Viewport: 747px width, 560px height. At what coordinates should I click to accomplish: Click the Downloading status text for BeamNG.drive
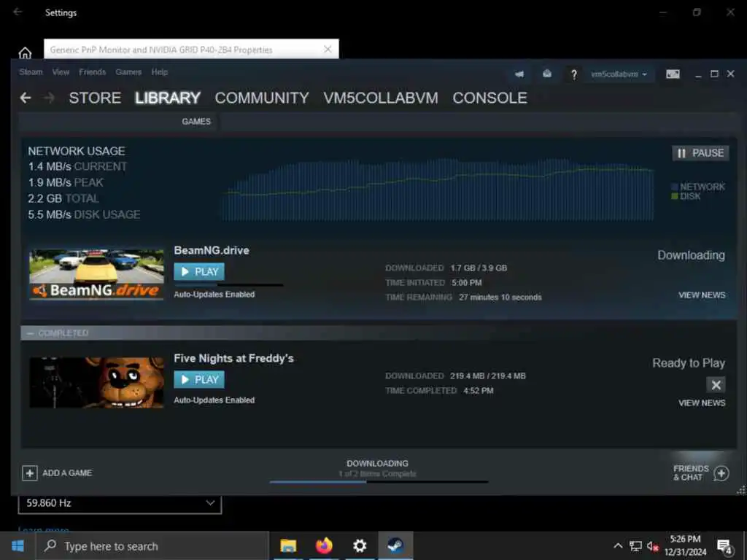pyautogui.click(x=692, y=256)
